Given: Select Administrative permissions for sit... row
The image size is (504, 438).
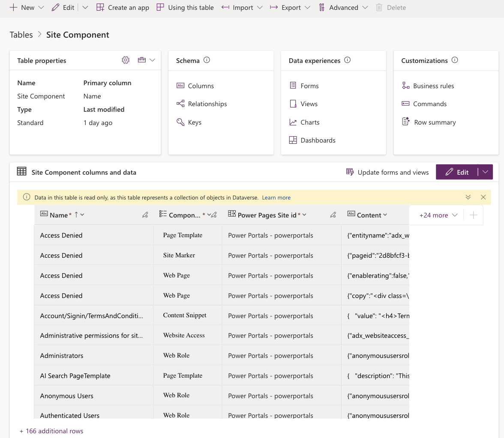Looking at the screenshot, I should pos(91,336).
